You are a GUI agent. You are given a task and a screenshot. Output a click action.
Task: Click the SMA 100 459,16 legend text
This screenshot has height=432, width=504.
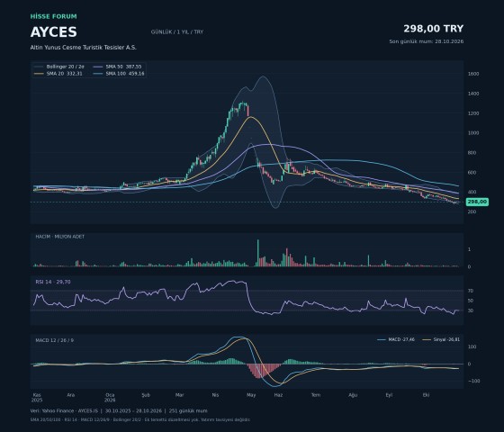(x=125, y=74)
